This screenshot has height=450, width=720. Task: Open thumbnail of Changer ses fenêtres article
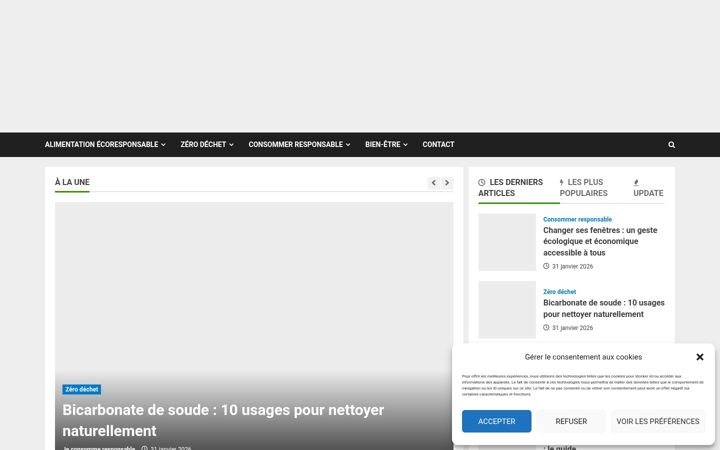pos(507,242)
